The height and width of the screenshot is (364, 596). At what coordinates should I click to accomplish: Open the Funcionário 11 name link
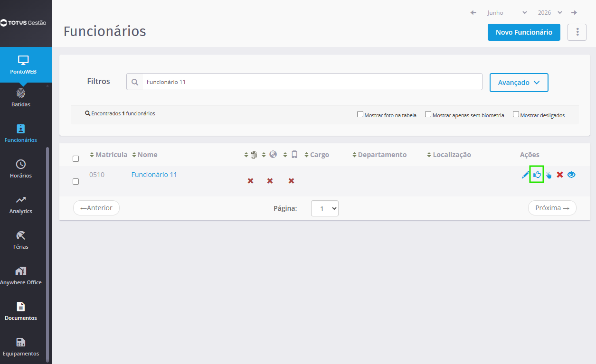pyautogui.click(x=154, y=175)
